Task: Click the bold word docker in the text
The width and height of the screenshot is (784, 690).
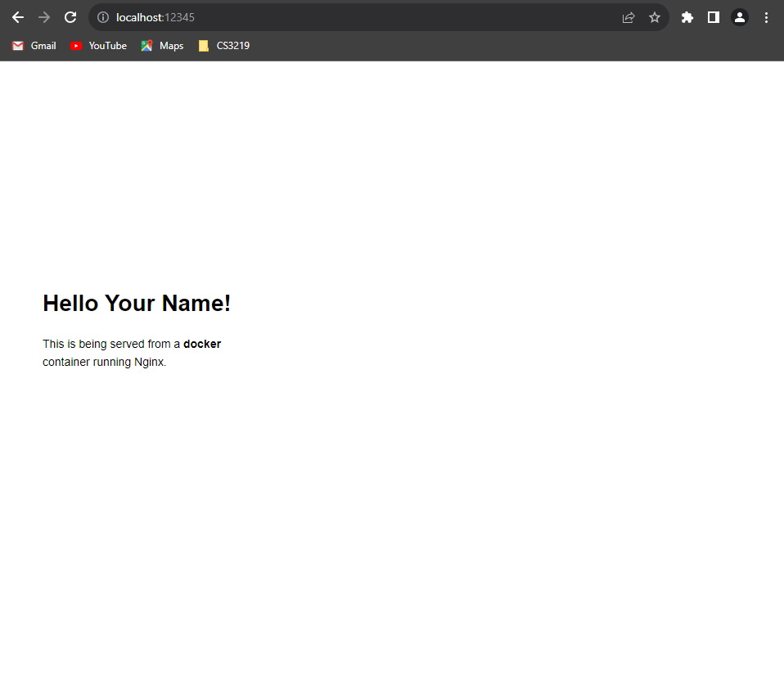Action: [202, 344]
